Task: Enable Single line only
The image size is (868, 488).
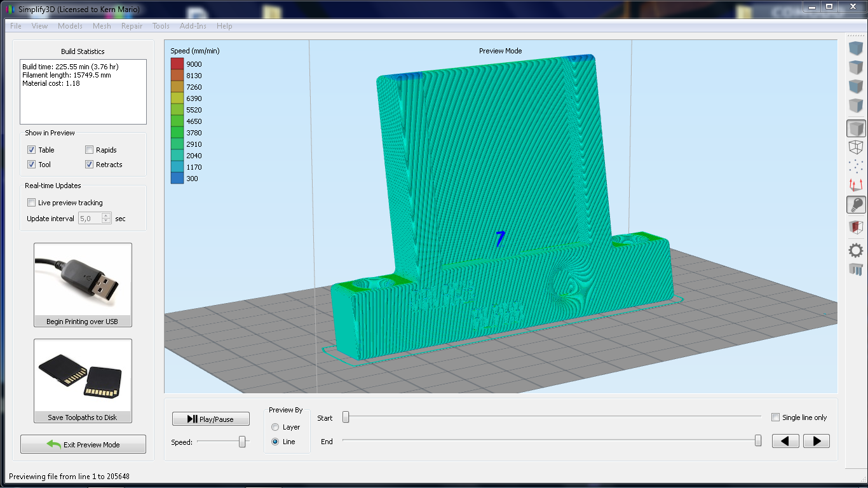Action: (775, 417)
